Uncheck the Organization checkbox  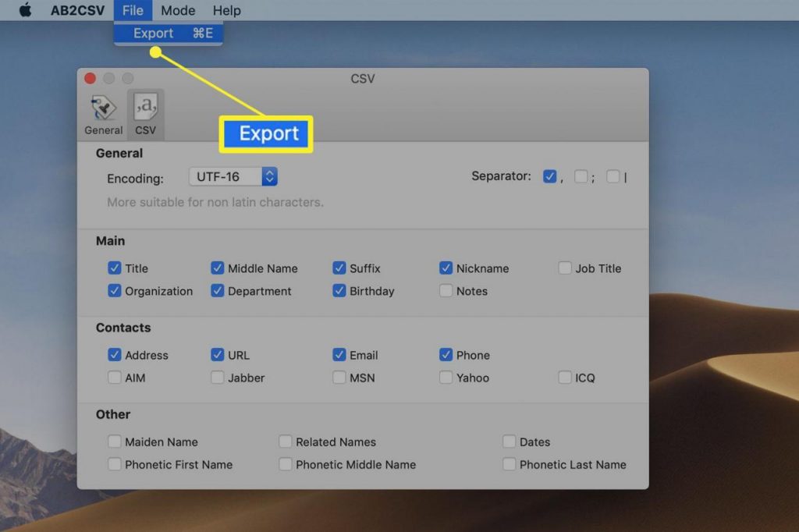point(115,290)
